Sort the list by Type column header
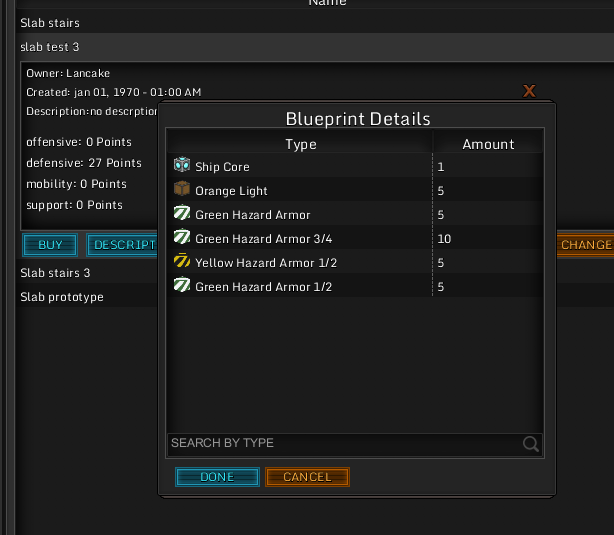614x535 pixels. pyautogui.click(x=300, y=144)
